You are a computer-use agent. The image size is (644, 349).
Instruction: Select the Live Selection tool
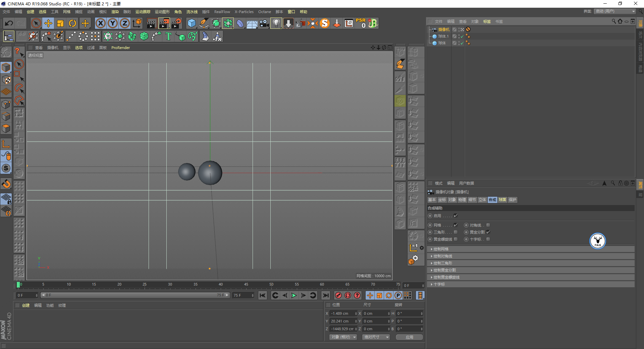coord(36,23)
